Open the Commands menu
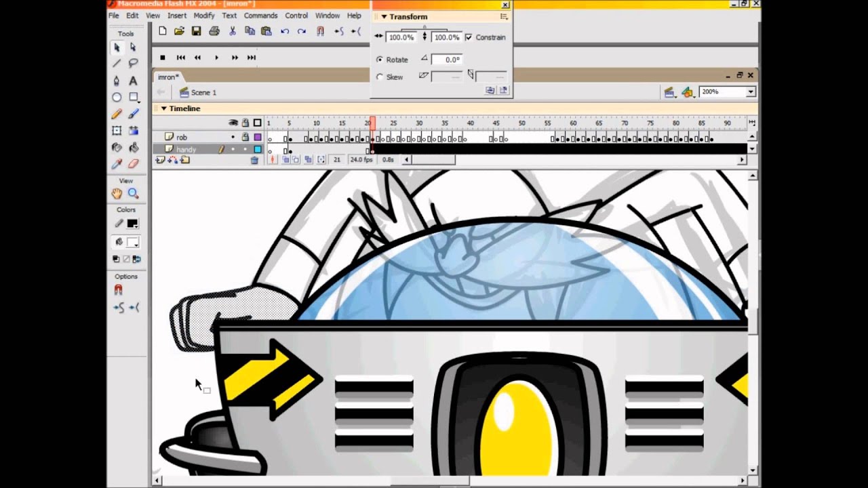This screenshot has width=868, height=488. pos(260,16)
